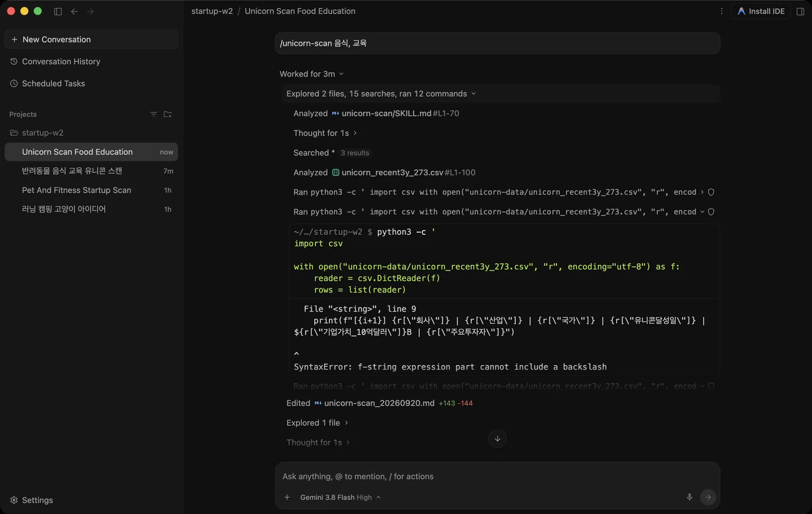
Task: Click CSV table icon beside unicorn_recent3y_273.csv
Action: click(x=336, y=173)
